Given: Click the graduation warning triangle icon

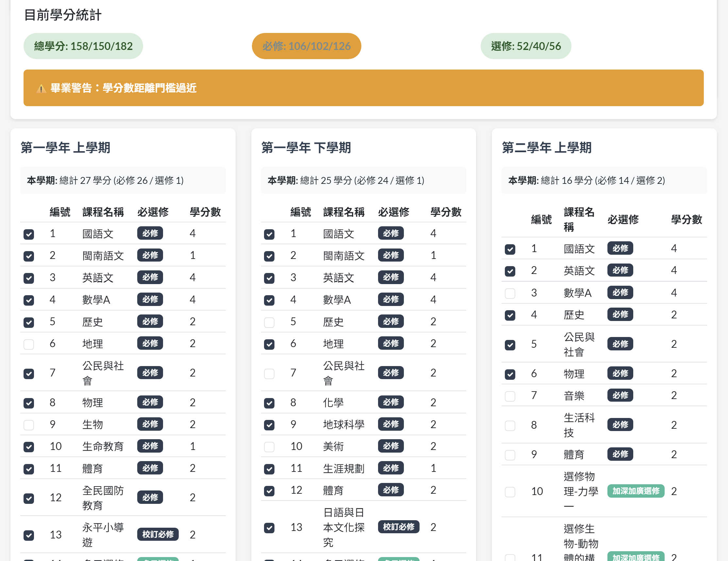Looking at the screenshot, I should (x=41, y=88).
